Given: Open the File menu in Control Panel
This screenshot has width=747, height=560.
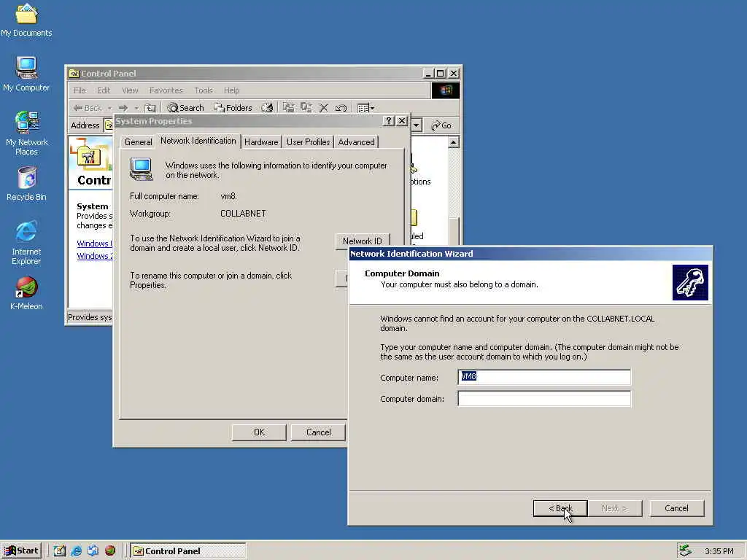Looking at the screenshot, I should (80, 90).
